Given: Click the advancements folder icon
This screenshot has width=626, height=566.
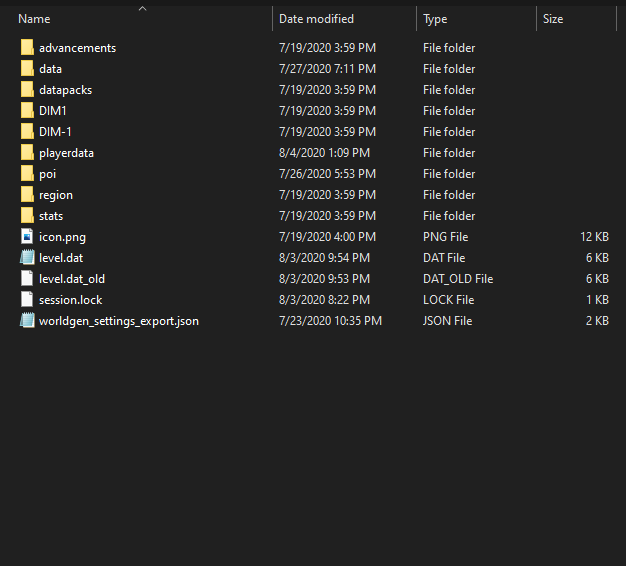Looking at the screenshot, I should [x=27, y=48].
